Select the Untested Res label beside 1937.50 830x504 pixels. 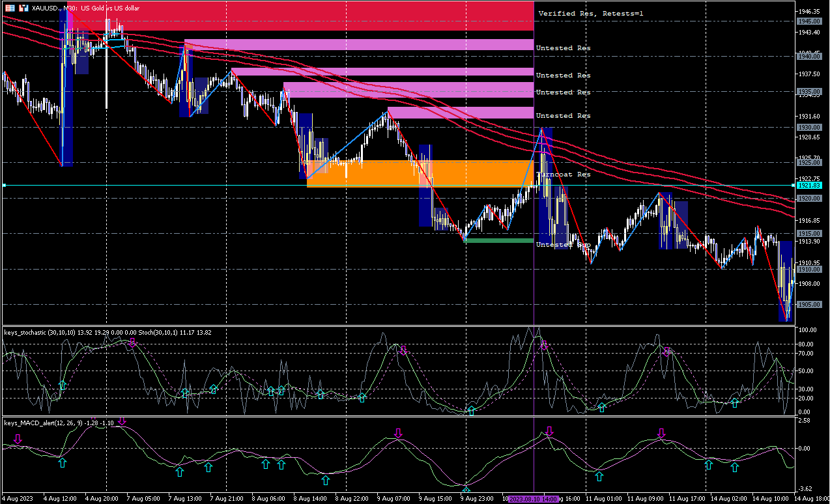click(x=563, y=76)
